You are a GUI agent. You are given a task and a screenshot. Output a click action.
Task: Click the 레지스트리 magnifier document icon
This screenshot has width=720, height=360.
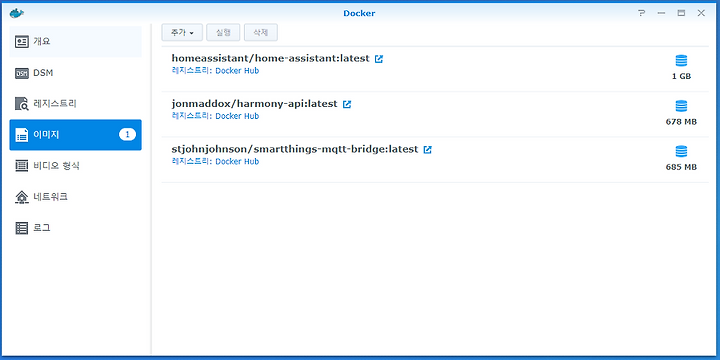point(22,104)
